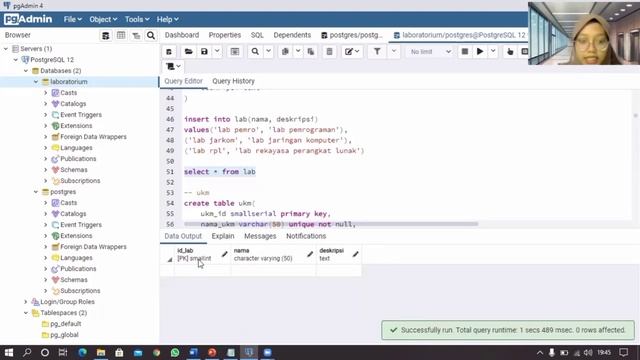This screenshot has width=640, height=360.
Task: Open the Edit pencil dropdown
Action: 352,52
